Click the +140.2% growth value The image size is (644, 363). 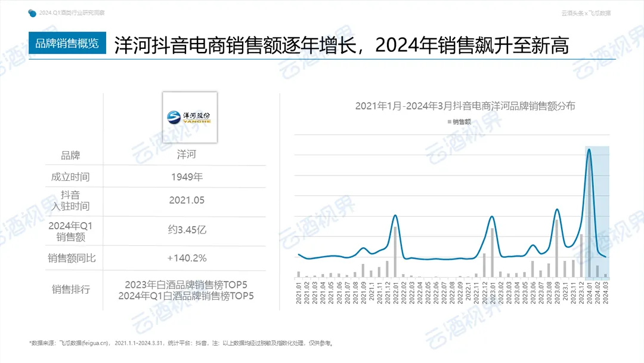point(187,258)
